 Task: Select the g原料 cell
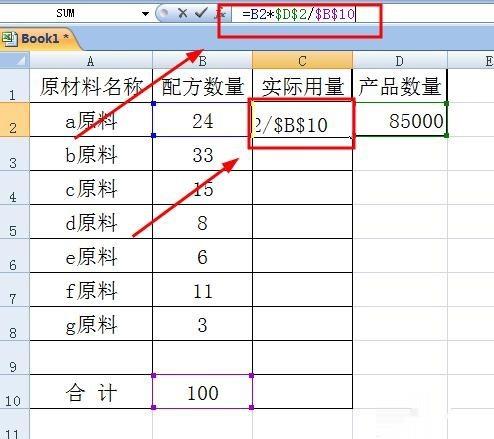point(91,324)
